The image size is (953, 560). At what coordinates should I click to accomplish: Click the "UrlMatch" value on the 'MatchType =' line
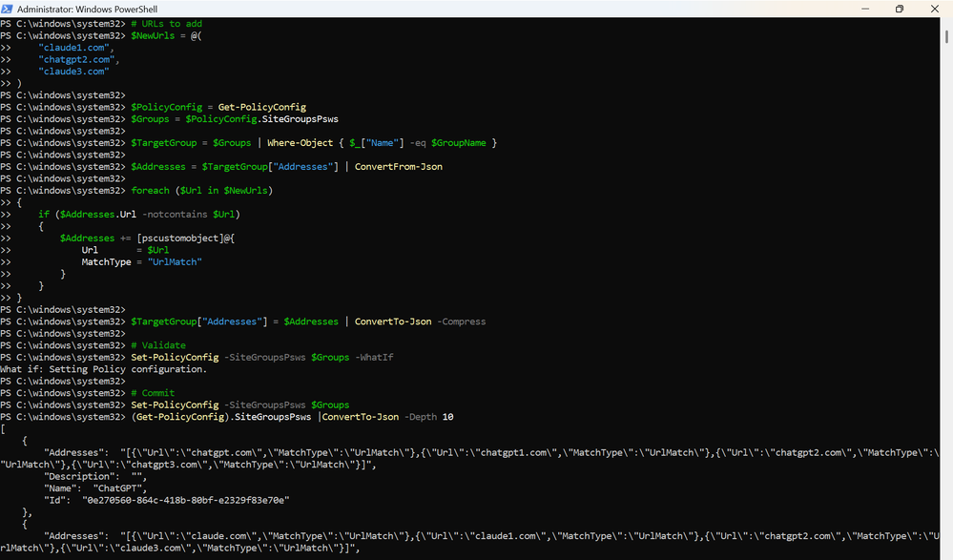coord(175,262)
